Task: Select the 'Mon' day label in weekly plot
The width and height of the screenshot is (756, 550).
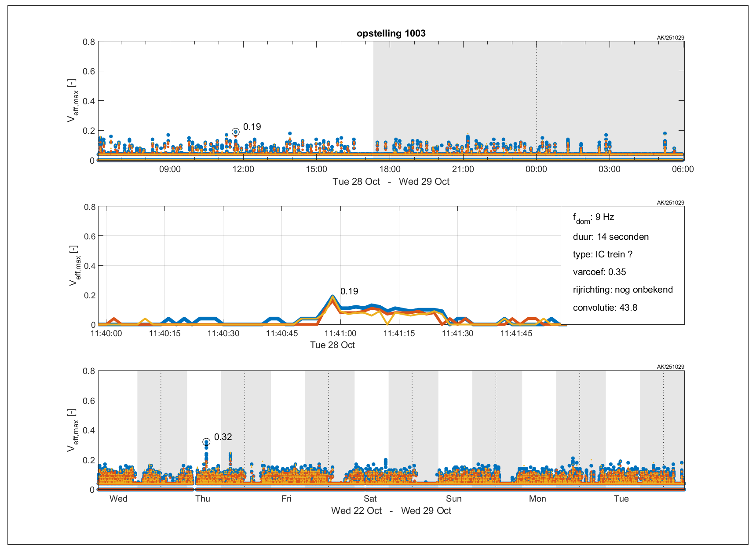Action: [x=537, y=499]
